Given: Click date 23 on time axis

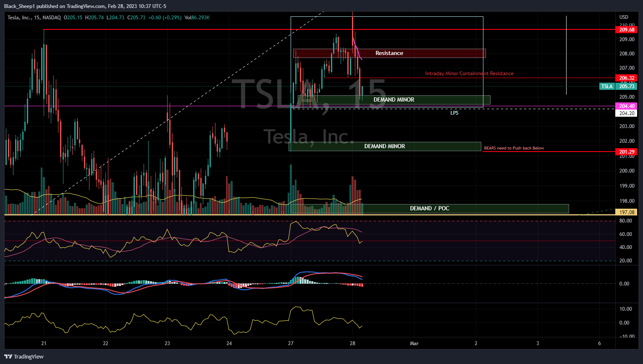Looking at the screenshot, I should click(167, 343).
